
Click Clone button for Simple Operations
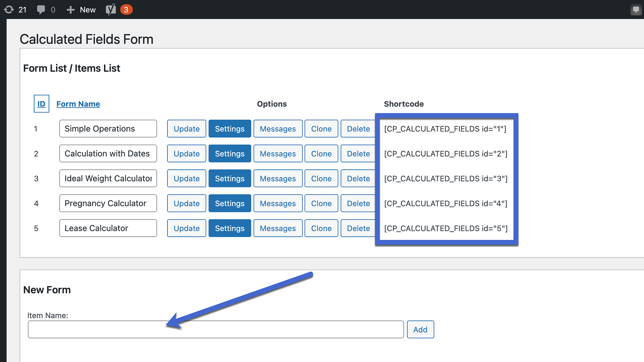(321, 129)
